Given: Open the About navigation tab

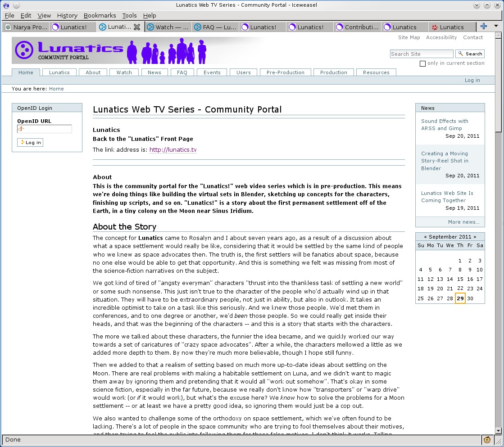Looking at the screenshot, I should (x=93, y=72).
